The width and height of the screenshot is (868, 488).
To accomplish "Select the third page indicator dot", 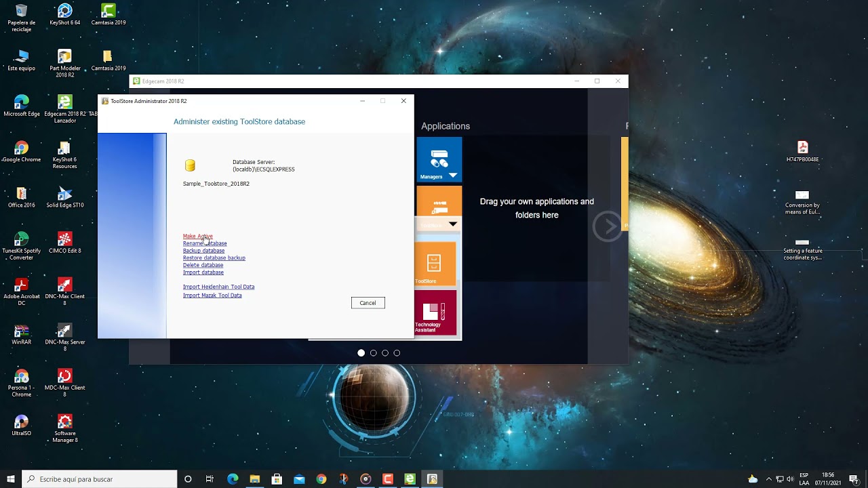I will [x=385, y=353].
